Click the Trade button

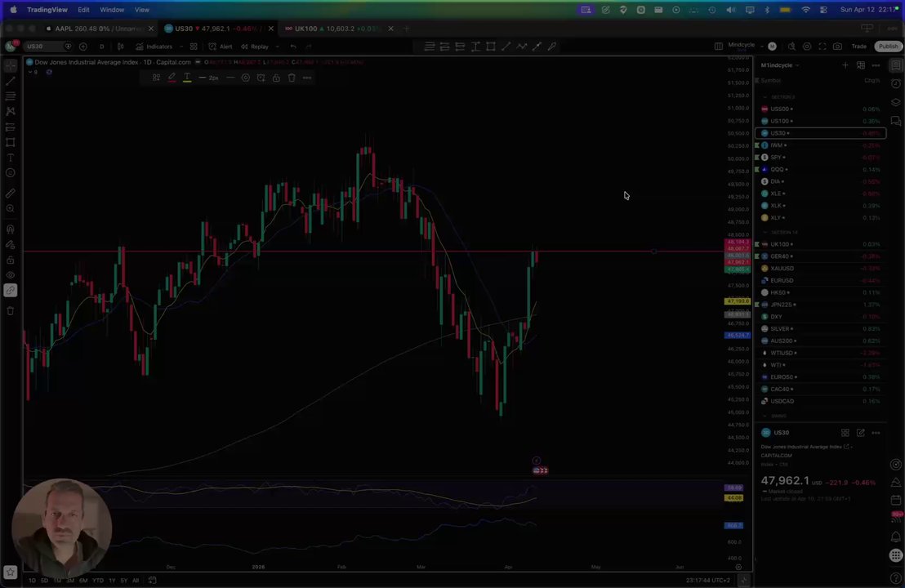[x=858, y=47]
